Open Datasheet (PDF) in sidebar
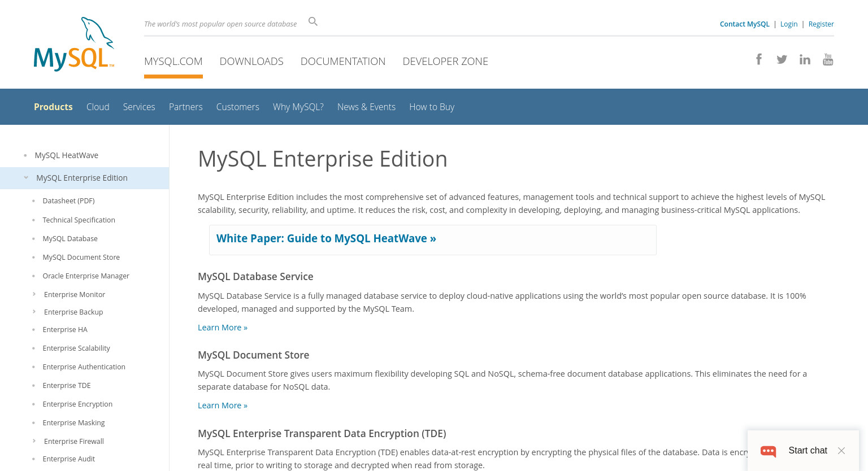The height and width of the screenshot is (471, 868). click(68, 200)
